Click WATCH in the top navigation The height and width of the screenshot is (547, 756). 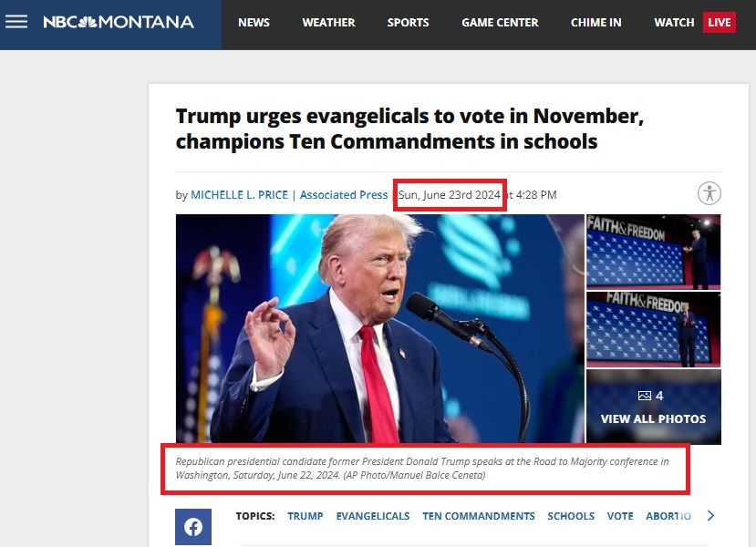(674, 22)
